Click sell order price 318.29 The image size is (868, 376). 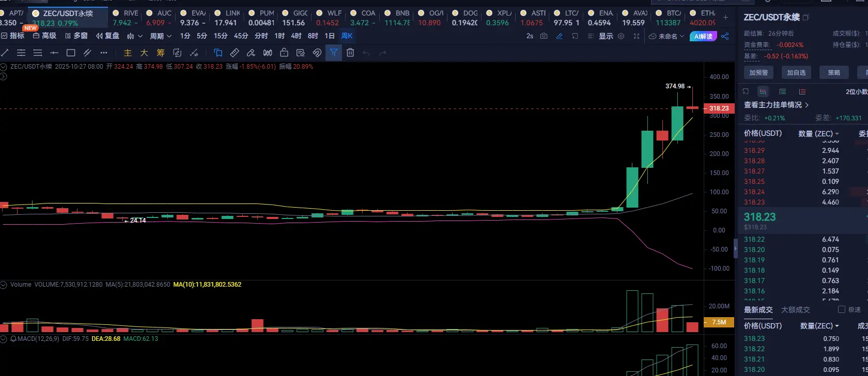pos(754,151)
